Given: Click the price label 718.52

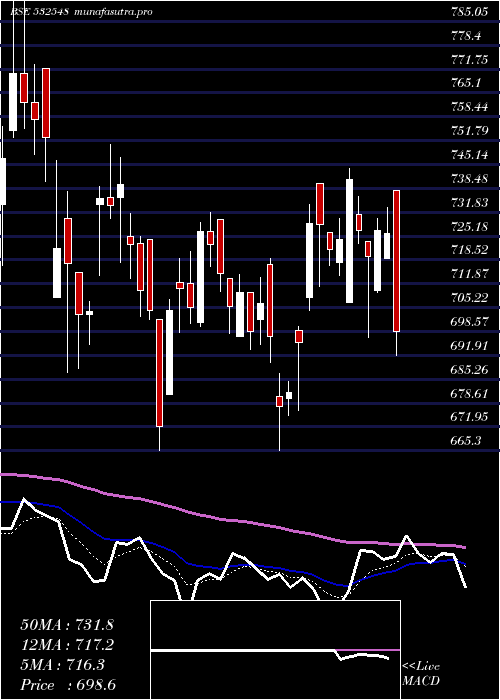Looking at the screenshot, I should coord(468,250).
